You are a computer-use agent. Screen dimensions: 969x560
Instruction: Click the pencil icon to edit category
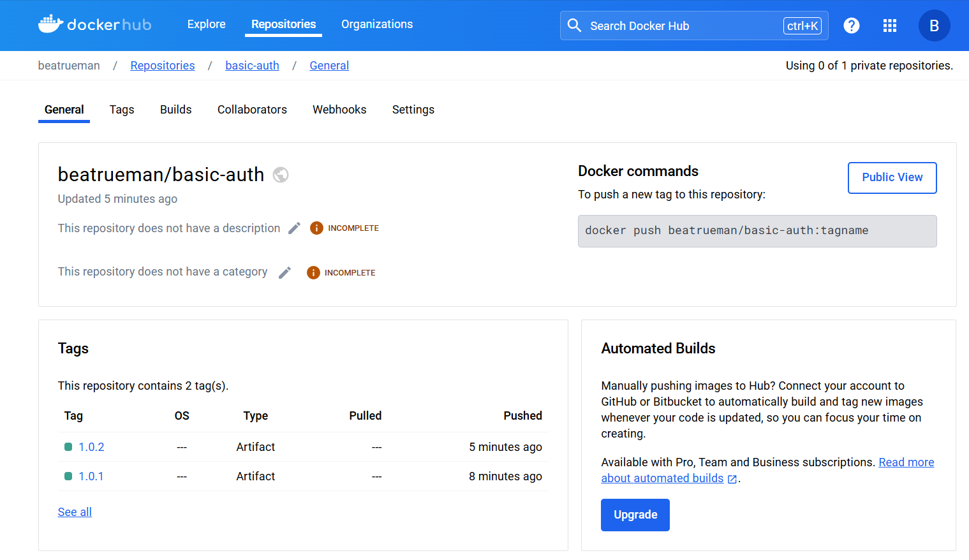click(x=285, y=272)
